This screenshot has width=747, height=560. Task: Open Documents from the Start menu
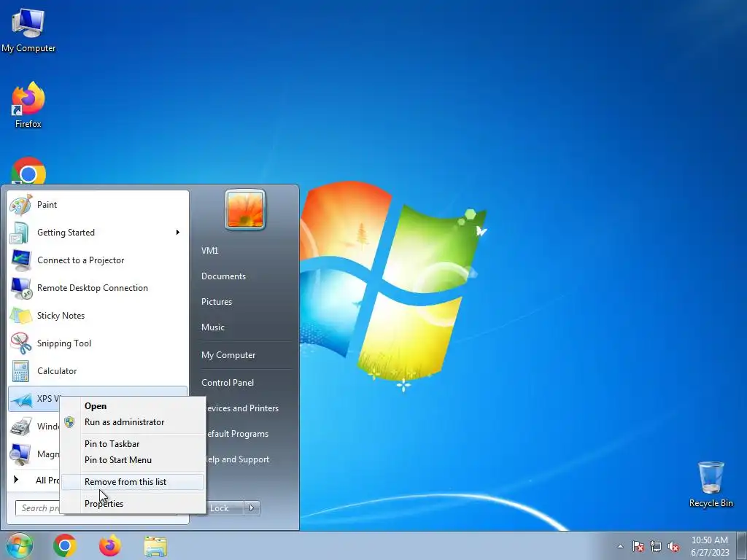coord(223,276)
